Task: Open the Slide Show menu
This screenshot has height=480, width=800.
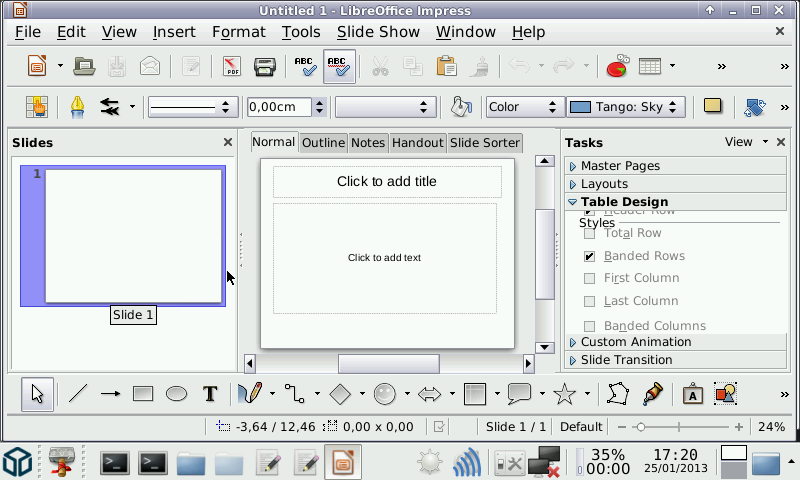Action: pos(378,32)
